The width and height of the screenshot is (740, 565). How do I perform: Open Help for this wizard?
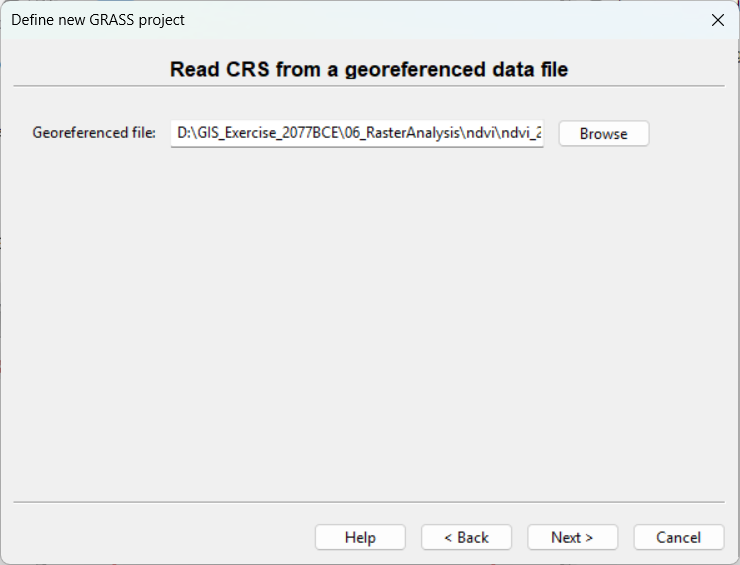coord(360,537)
